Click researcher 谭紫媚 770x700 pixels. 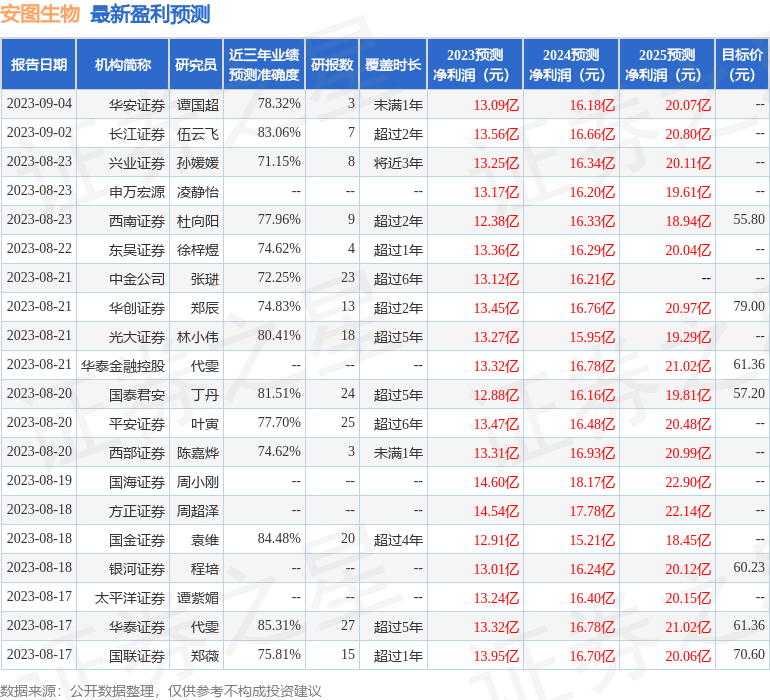[197, 597]
